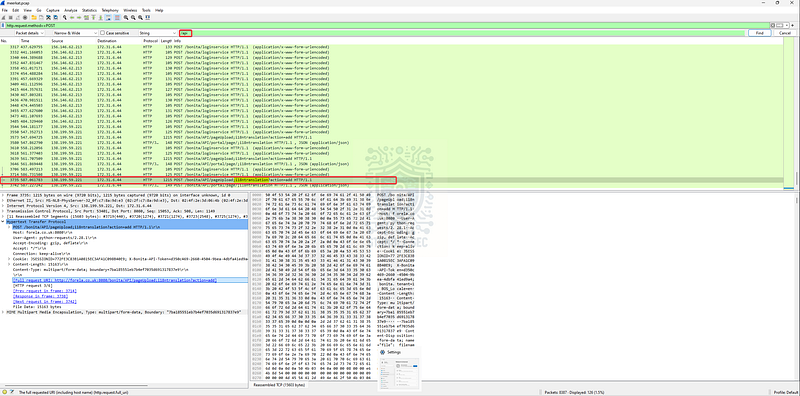Screen dimensions: 800x396
Task: Open the Statistics menu
Action: tap(89, 10)
